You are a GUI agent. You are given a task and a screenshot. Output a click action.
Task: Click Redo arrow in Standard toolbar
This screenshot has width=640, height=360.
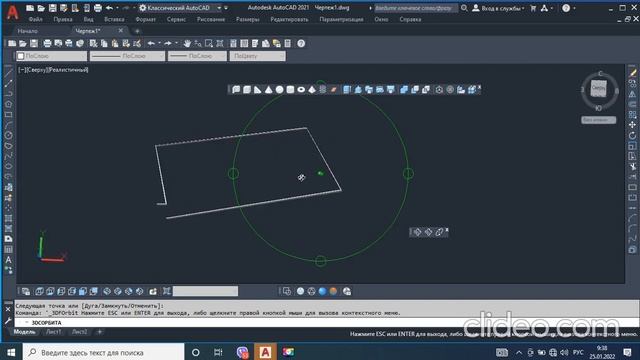click(168, 44)
